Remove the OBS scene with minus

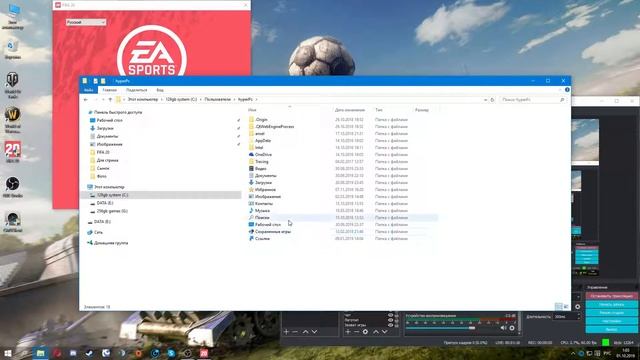click(295, 332)
